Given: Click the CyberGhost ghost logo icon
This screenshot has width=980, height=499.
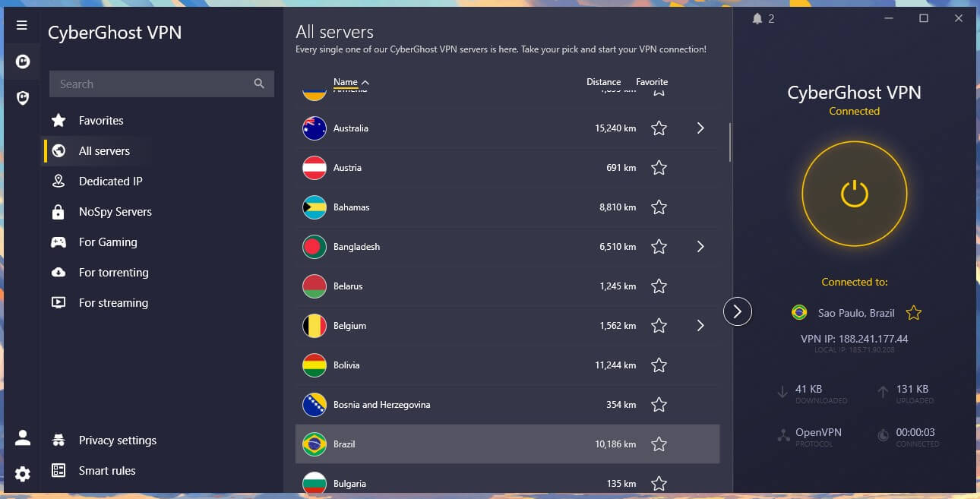Looking at the screenshot, I should point(23,62).
